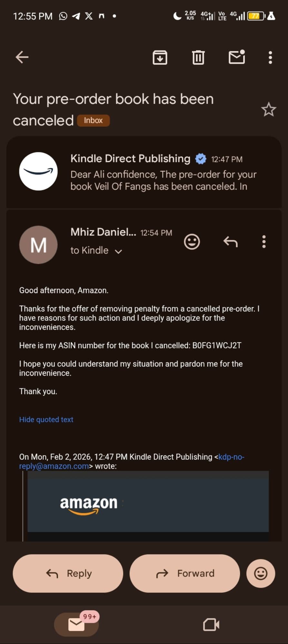Delete the email with trash icon
288x644 pixels.
tap(198, 58)
